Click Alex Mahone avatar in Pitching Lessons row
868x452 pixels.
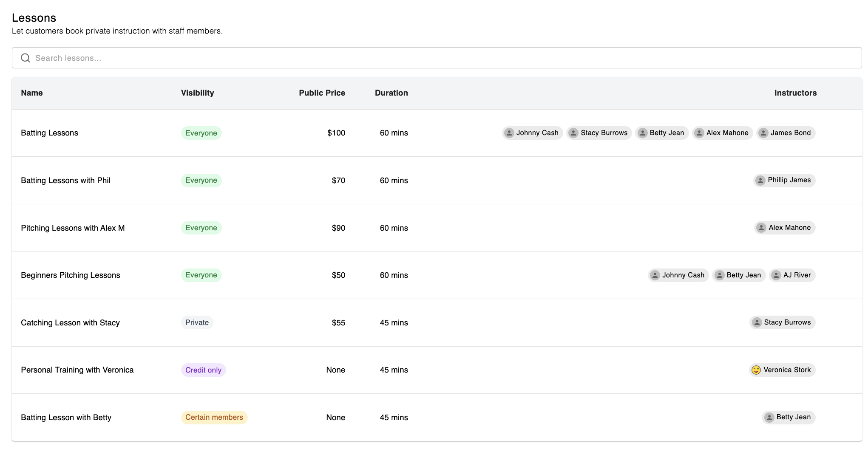(x=761, y=228)
